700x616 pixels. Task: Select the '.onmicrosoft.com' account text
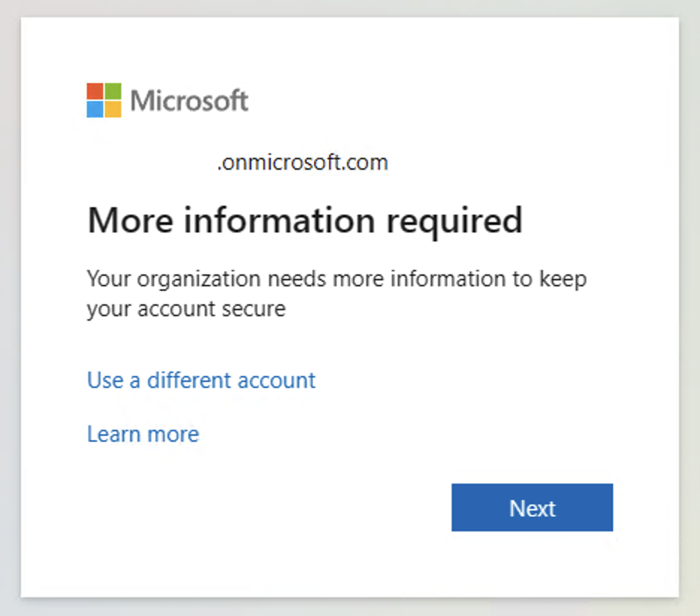coord(303,162)
